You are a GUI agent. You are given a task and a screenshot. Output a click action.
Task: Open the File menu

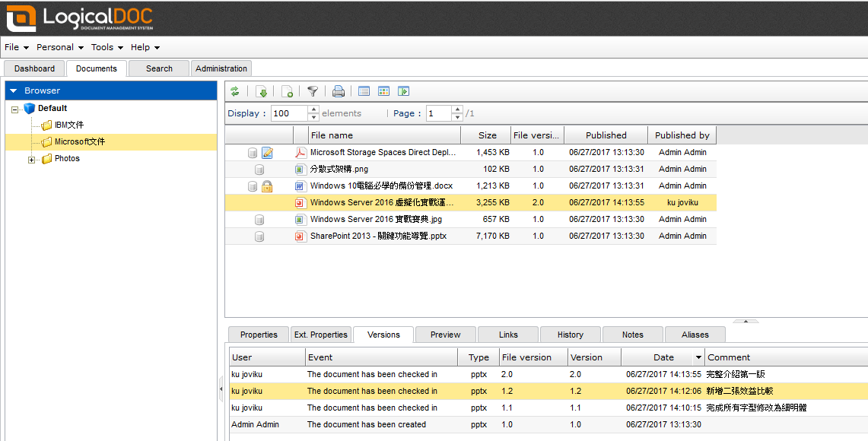(x=16, y=48)
